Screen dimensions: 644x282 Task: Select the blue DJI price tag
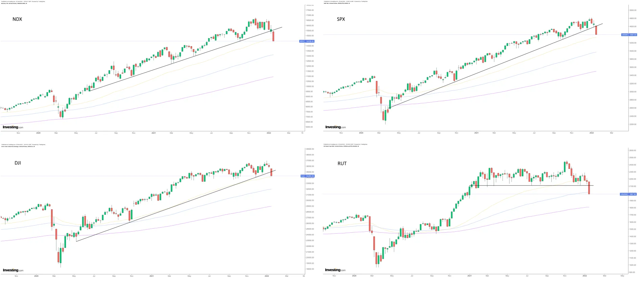click(x=308, y=176)
